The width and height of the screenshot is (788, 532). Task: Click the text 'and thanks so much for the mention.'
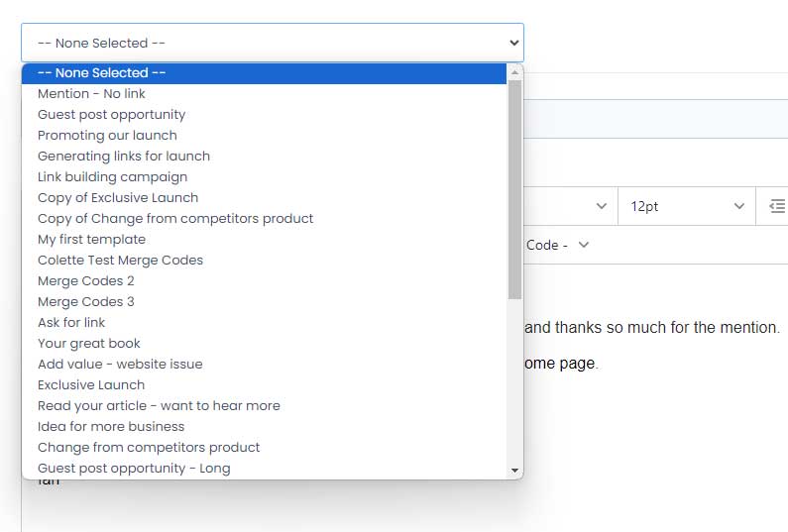652,328
